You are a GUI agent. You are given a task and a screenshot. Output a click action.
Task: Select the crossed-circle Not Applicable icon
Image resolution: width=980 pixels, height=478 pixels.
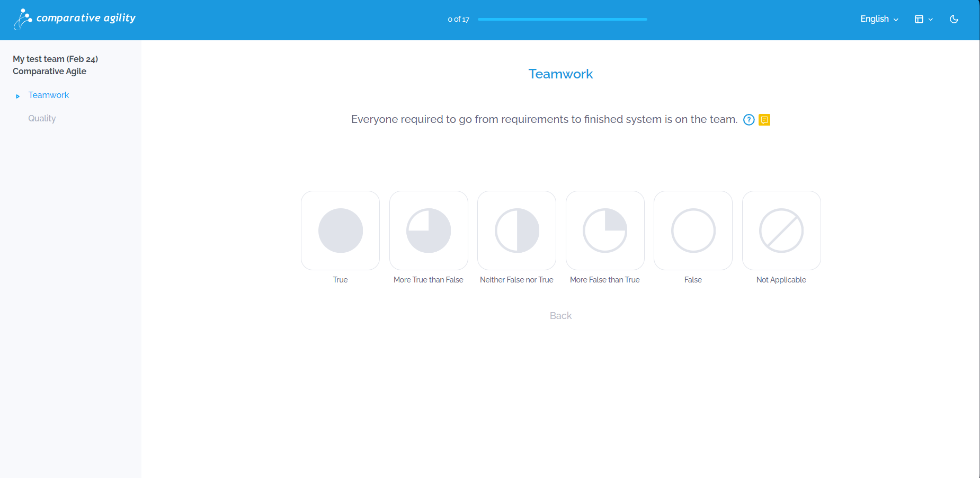point(781,231)
